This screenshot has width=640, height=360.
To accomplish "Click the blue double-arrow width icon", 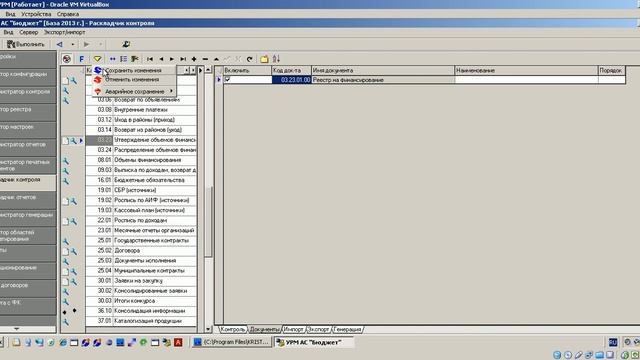I will coord(113,59).
